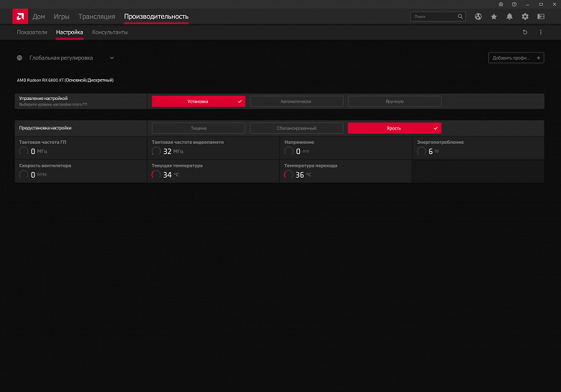Viewport: 561px width, 392px height.
Task: Click the Напряжение gauge circle
Action: [x=288, y=151]
